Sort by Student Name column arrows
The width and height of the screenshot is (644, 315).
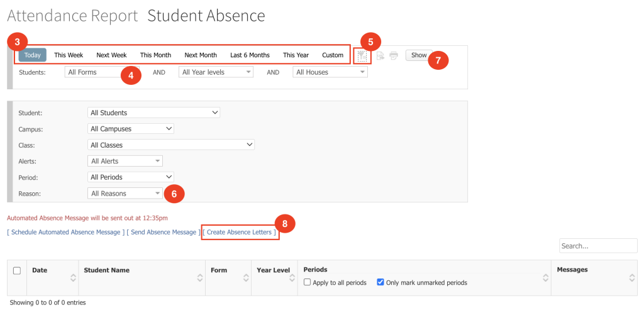click(x=200, y=278)
